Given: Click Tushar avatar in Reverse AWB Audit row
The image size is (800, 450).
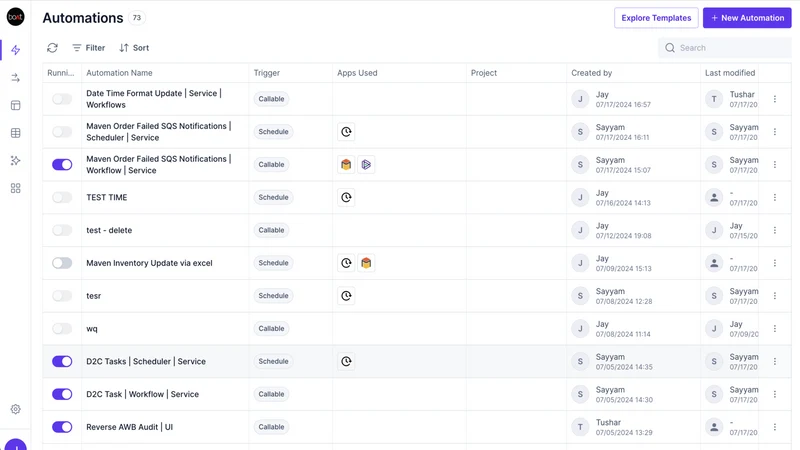Looking at the screenshot, I should click(580, 427).
